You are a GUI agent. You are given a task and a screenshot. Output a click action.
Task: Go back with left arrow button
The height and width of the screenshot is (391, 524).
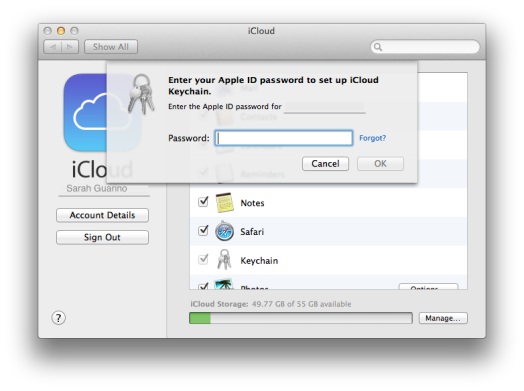point(52,47)
